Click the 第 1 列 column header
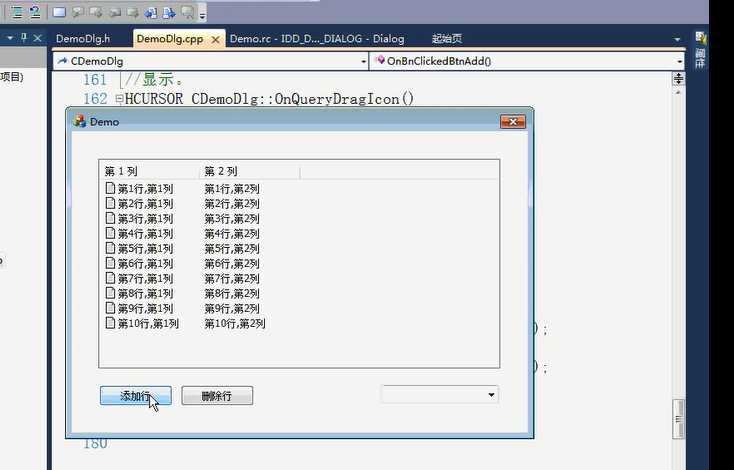 tap(149, 171)
